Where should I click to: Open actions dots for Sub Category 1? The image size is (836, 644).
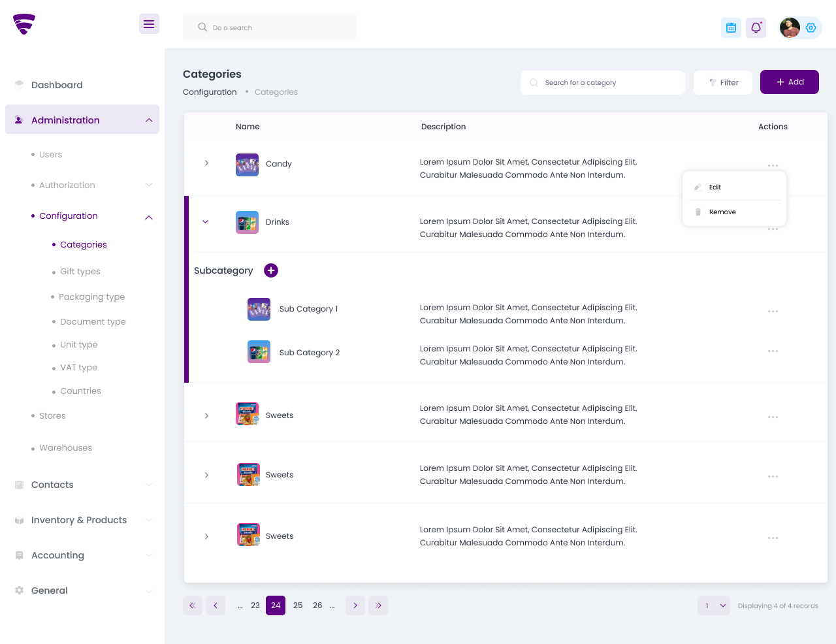pyautogui.click(x=773, y=312)
